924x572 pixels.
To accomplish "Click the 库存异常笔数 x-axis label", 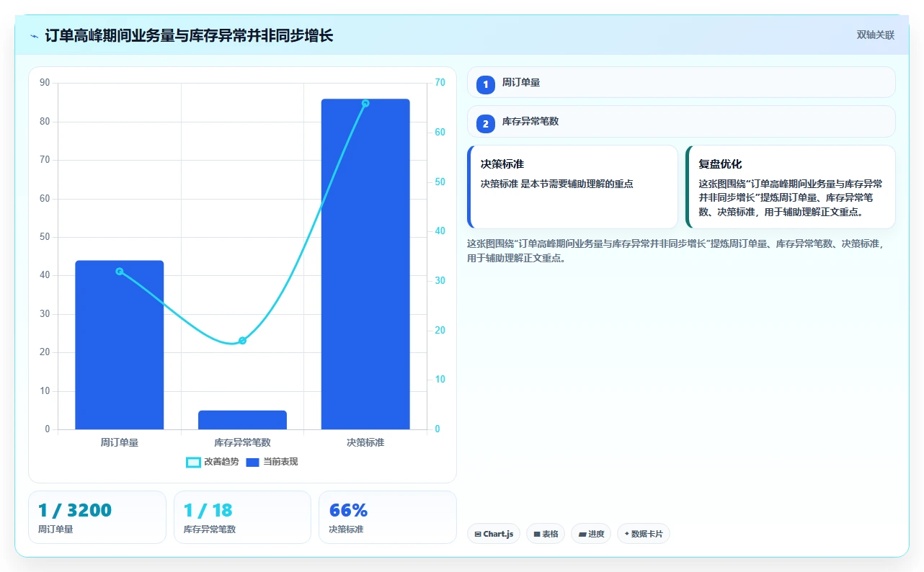I will click(242, 442).
